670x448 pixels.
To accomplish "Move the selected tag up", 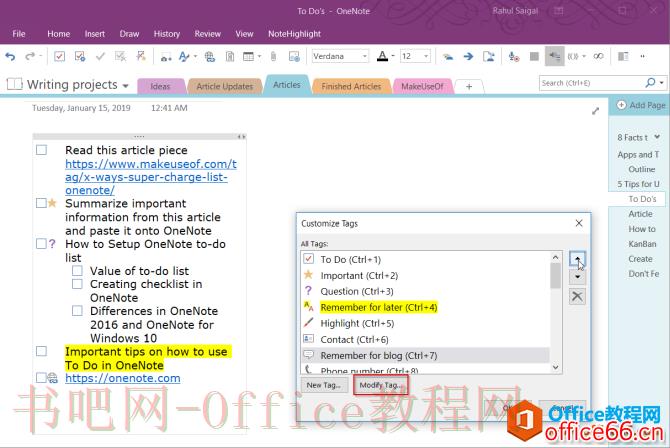I will (577, 259).
